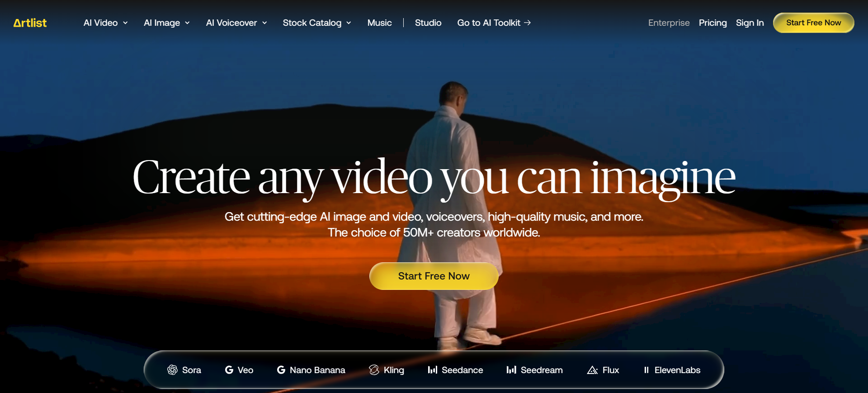This screenshot has width=868, height=393.
Task: Expand the AI Image dropdown menu
Action: [166, 23]
